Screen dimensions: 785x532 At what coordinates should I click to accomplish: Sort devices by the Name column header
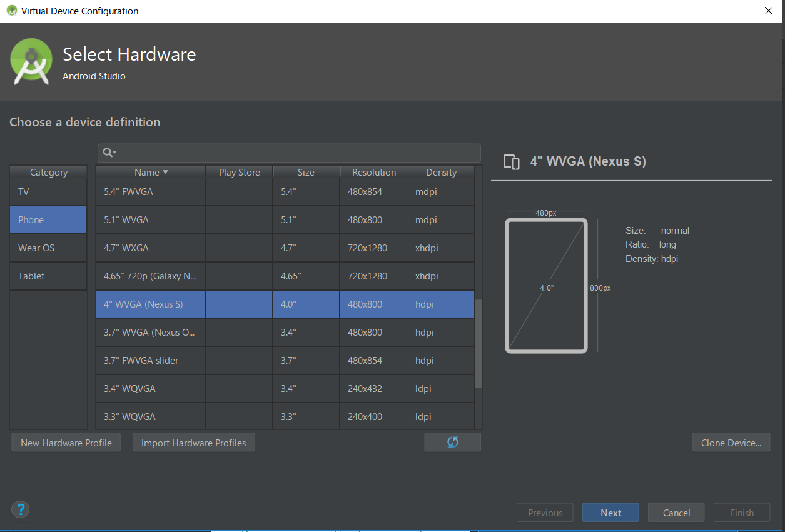coord(151,172)
